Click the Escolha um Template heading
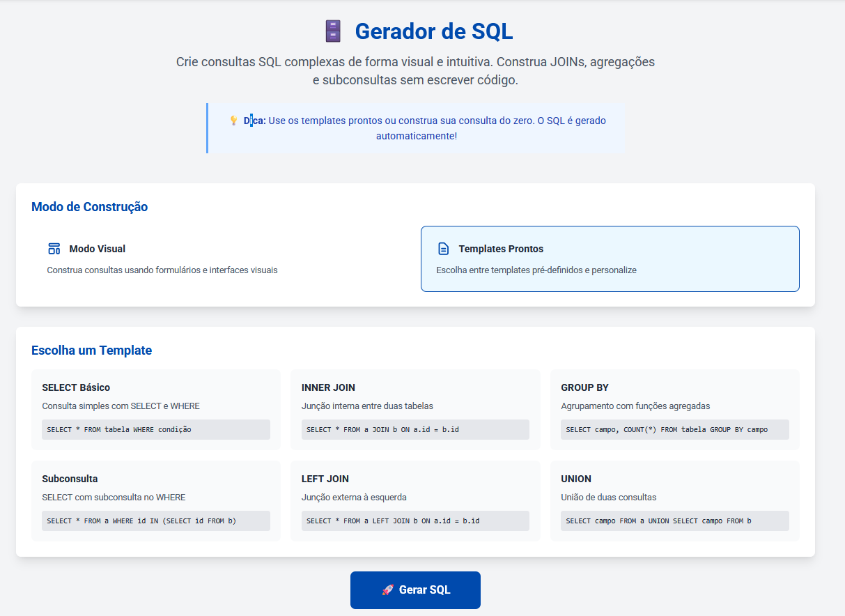 (91, 351)
